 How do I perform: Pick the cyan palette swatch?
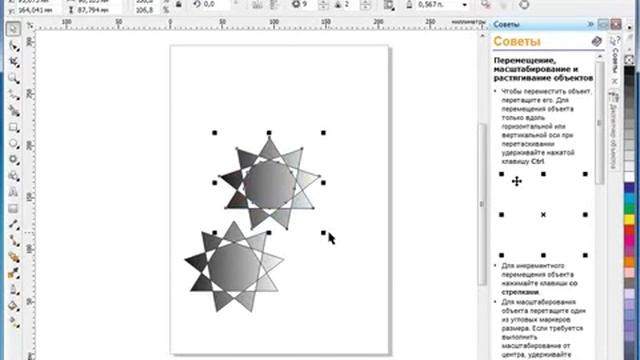629,198
